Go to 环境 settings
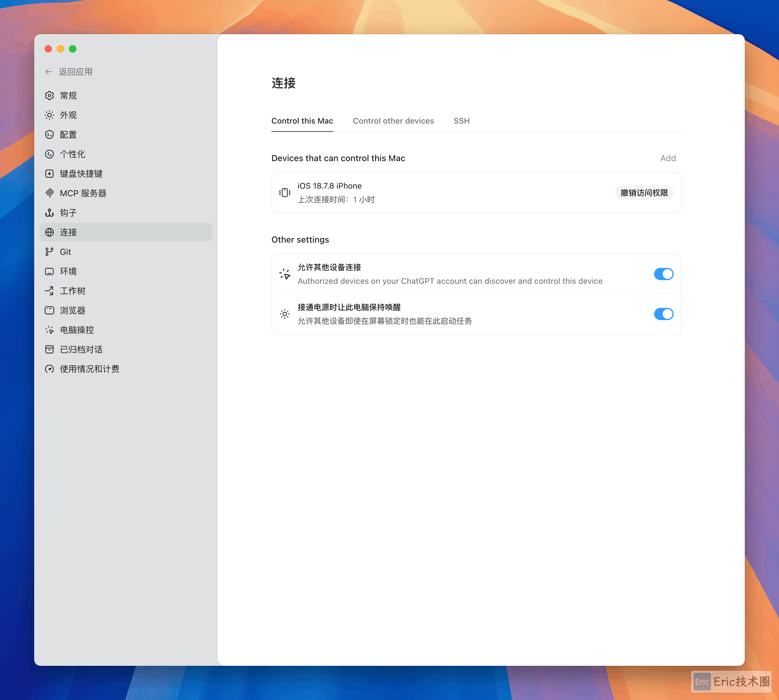Image resolution: width=779 pixels, height=700 pixels. [x=126, y=272]
